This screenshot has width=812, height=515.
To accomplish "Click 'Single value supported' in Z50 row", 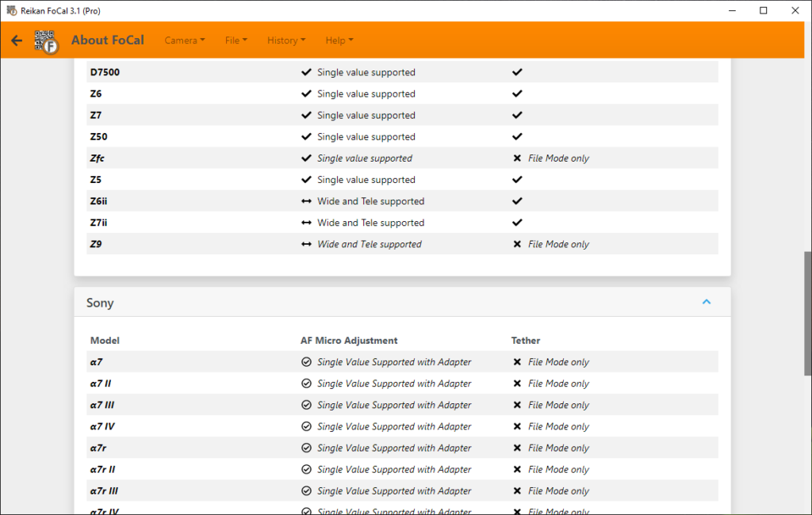I will [x=366, y=136].
